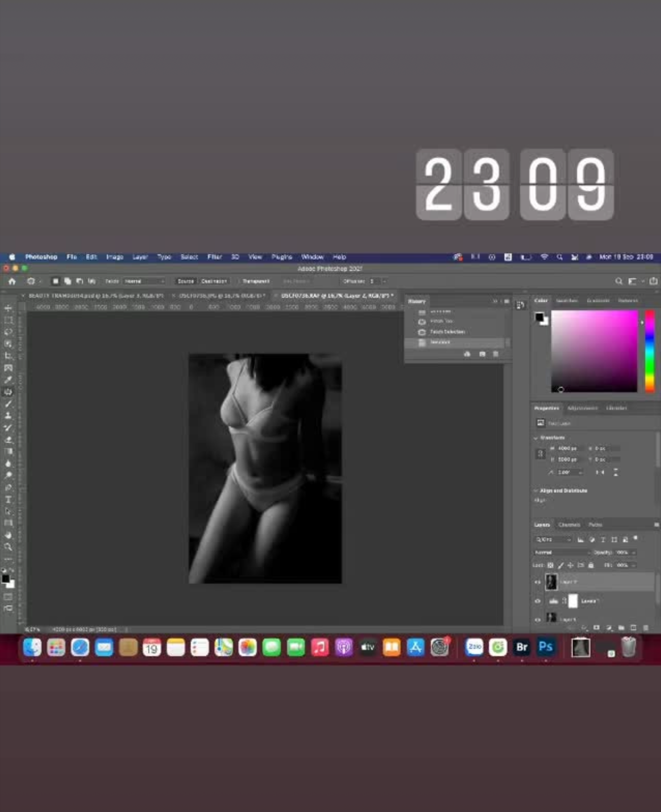Click the Source button in options bar
Viewport: 661px width, 812px height.
point(185,281)
